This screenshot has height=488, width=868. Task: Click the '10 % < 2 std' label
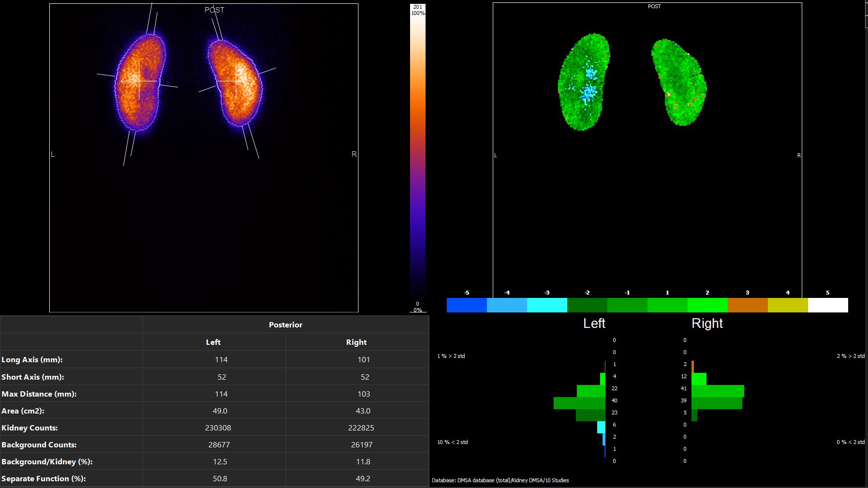pyautogui.click(x=453, y=442)
